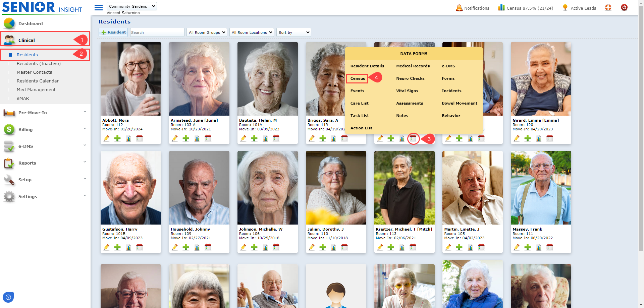Viewport: 644px width, 308px height.
Task: Open the Community Gardens community dropdown
Action: [131, 6]
